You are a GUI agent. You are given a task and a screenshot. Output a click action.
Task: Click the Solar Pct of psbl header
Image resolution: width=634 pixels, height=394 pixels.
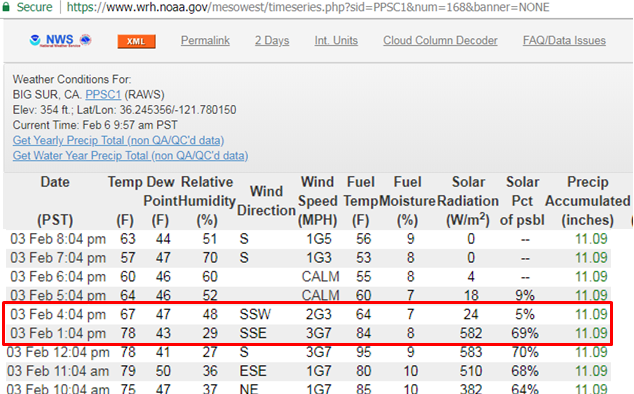click(522, 201)
